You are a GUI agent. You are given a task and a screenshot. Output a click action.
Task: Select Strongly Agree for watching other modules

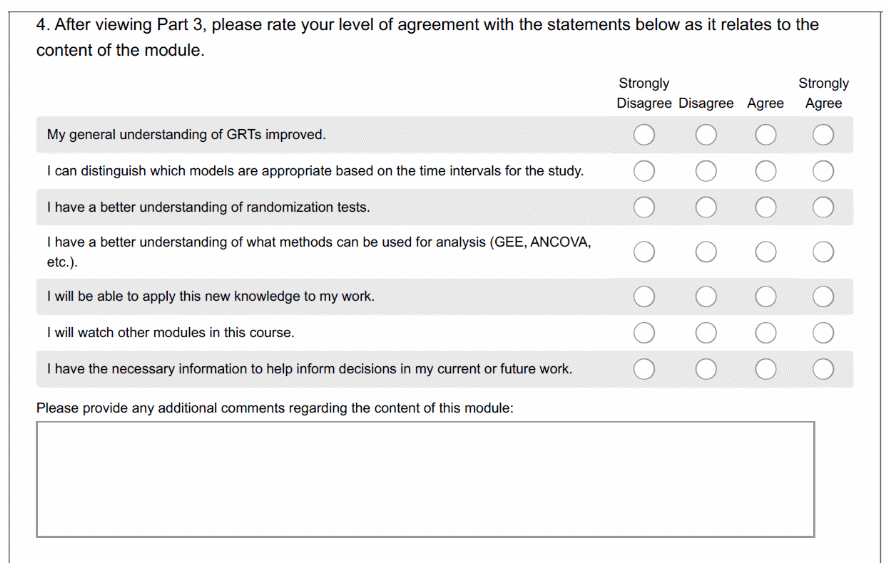point(823,333)
